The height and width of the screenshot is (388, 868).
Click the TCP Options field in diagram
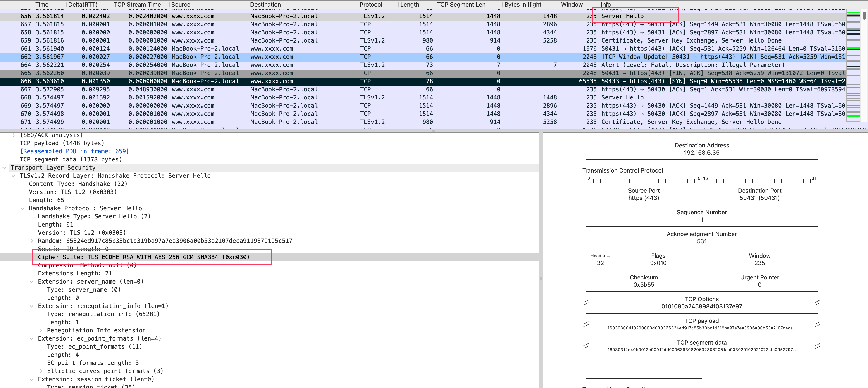pyautogui.click(x=701, y=303)
